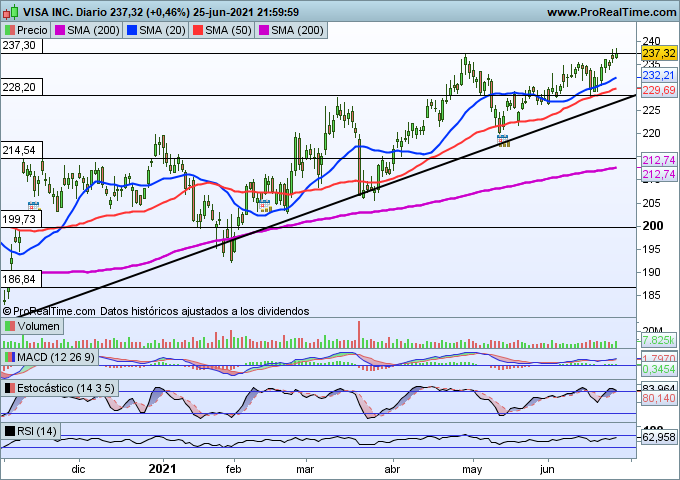Click the bold 2021 year axis label

pyautogui.click(x=162, y=469)
